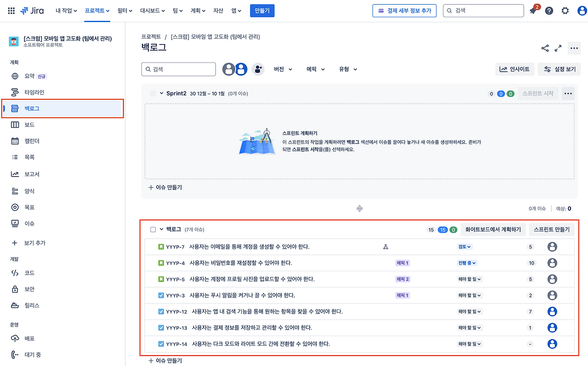Click the blue 만들기 button

(x=262, y=10)
